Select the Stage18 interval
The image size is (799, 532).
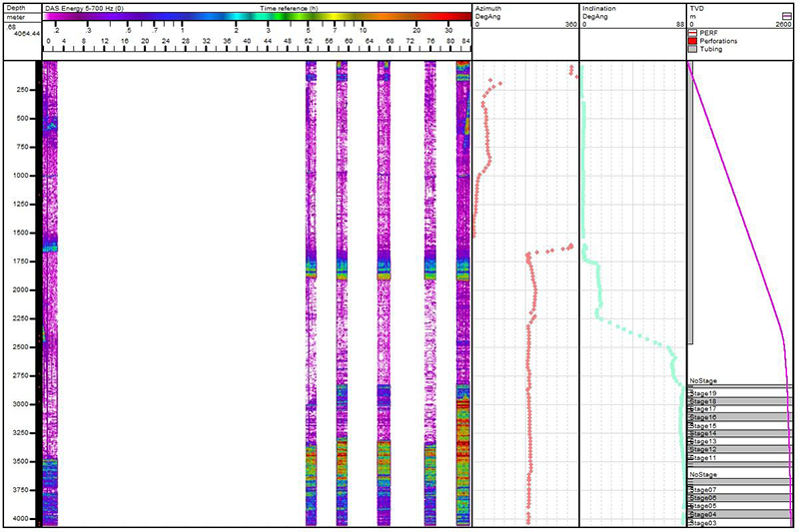tap(740, 401)
